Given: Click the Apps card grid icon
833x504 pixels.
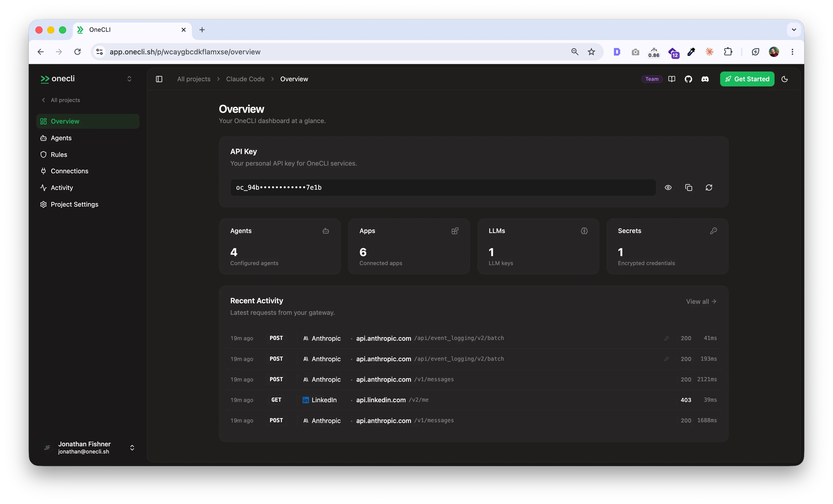Looking at the screenshot, I should click(455, 231).
